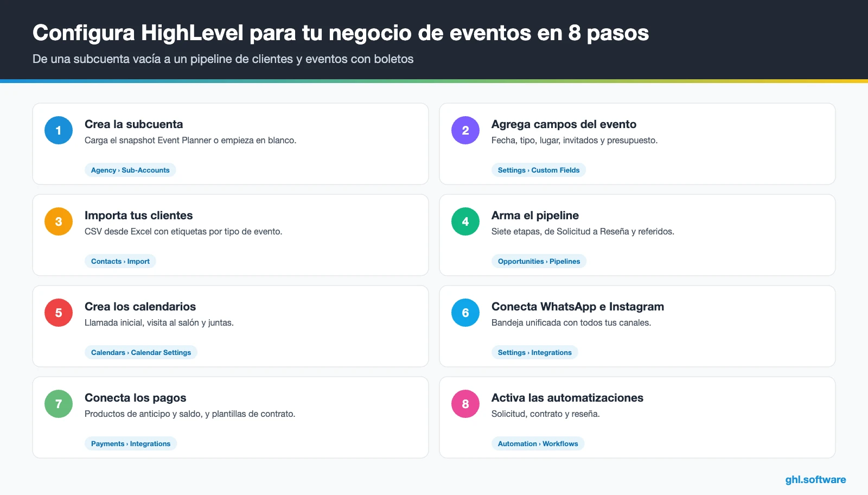Image resolution: width=868 pixels, height=495 pixels.
Task: Click the heading 'Agrega campos del evento'
Action: (x=564, y=124)
